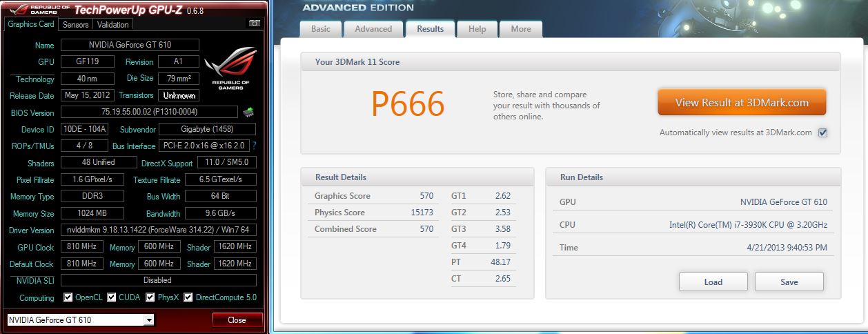Click the Republic of Gamers emblem image
The image size is (868, 334).
coord(230,68)
